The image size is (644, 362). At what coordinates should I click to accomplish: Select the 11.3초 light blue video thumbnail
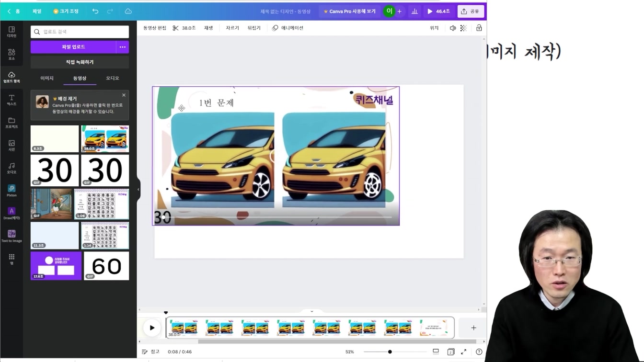55,236
